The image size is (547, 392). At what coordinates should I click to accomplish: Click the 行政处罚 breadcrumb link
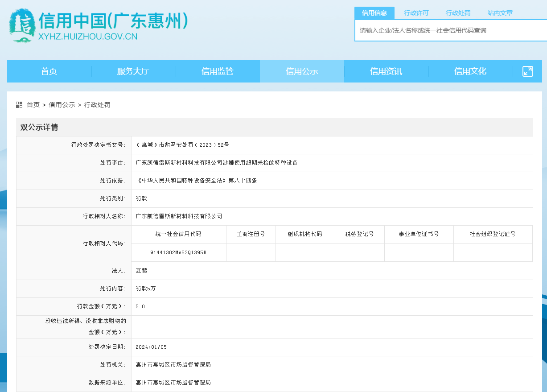coord(97,105)
